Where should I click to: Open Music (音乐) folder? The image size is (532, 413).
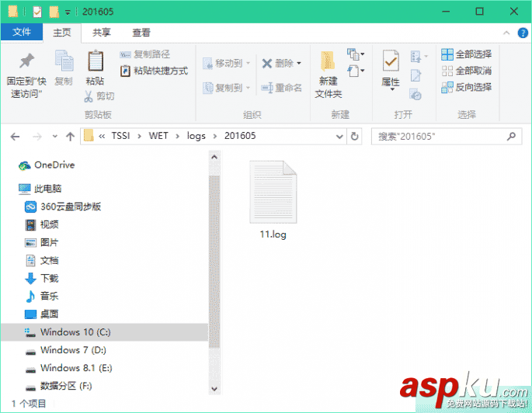42,296
